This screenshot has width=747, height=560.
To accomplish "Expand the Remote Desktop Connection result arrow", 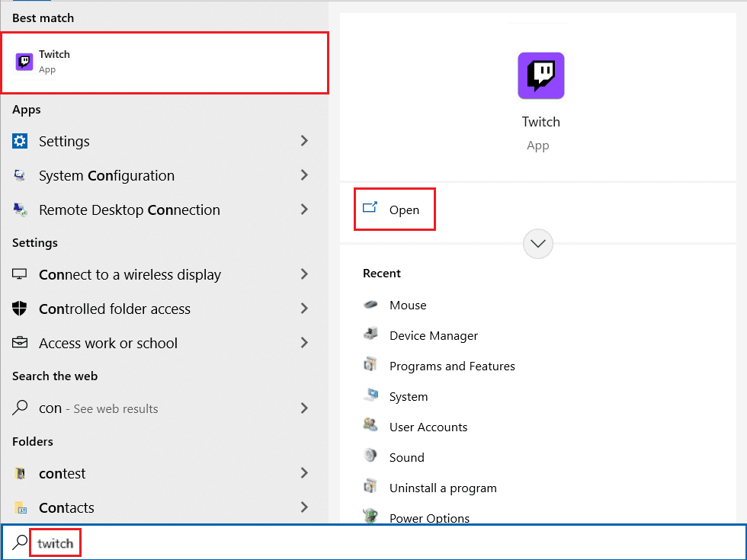I will [x=304, y=209].
